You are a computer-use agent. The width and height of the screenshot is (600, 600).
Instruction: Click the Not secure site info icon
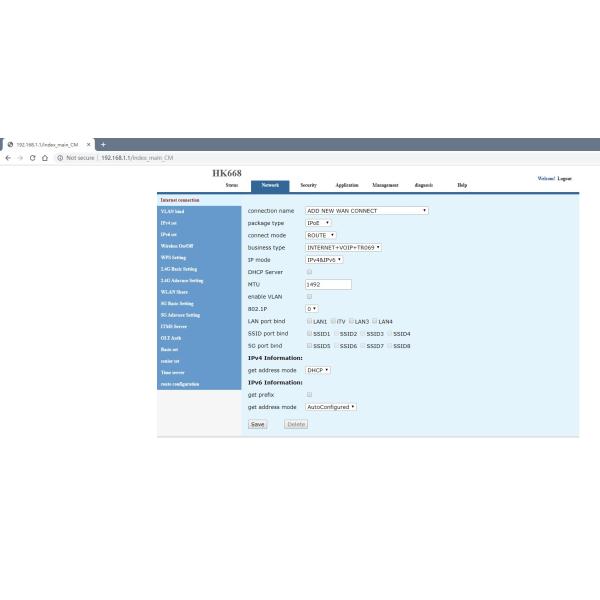click(x=60, y=157)
